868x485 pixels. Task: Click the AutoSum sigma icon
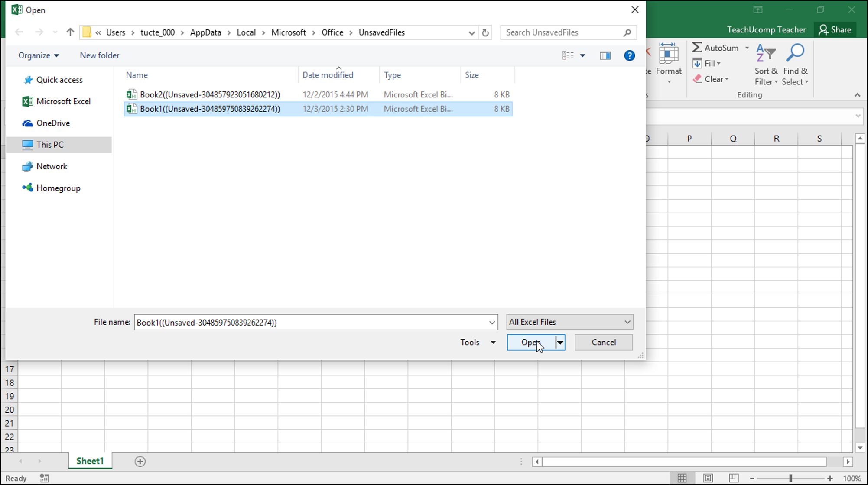coord(697,48)
